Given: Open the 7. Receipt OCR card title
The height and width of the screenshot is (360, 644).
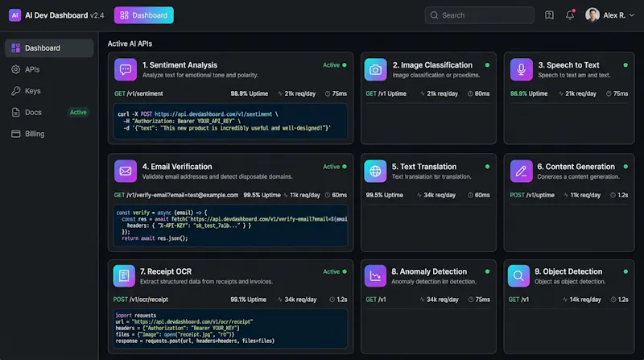Looking at the screenshot, I should [x=166, y=271].
